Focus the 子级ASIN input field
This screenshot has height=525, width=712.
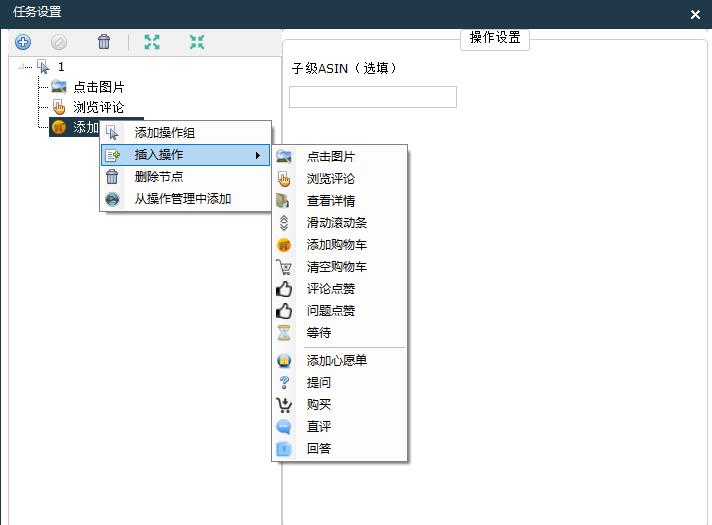[x=373, y=97]
